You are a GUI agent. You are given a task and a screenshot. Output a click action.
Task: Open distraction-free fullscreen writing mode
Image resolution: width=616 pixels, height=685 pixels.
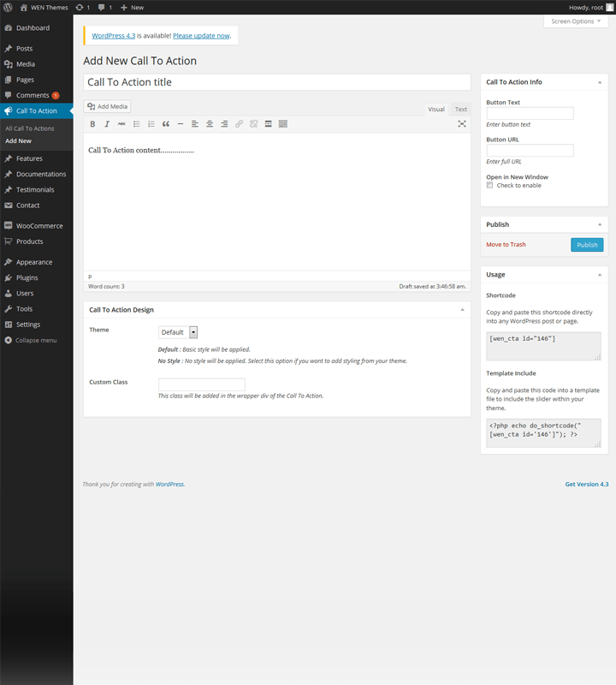point(462,124)
